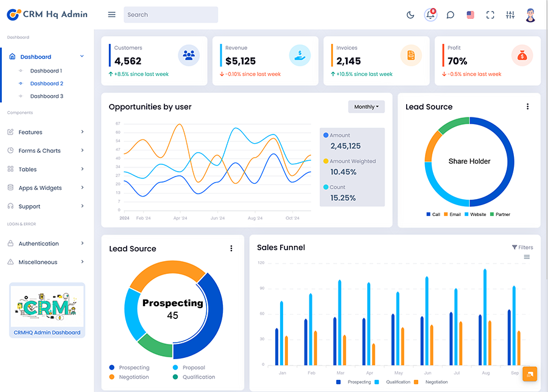Toggle Proposal legend in donut chart
The width and height of the screenshot is (548, 392).
pyautogui.click(x=189, y=368)
